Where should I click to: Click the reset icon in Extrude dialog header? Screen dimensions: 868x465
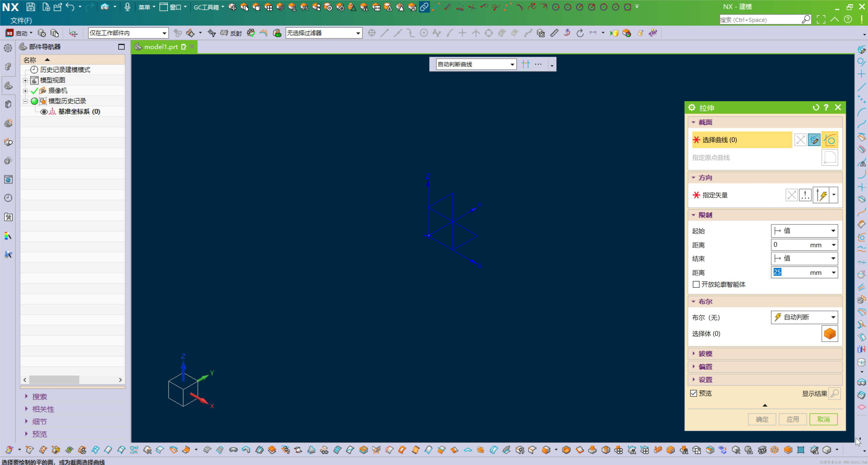click(x=816, y=108)
